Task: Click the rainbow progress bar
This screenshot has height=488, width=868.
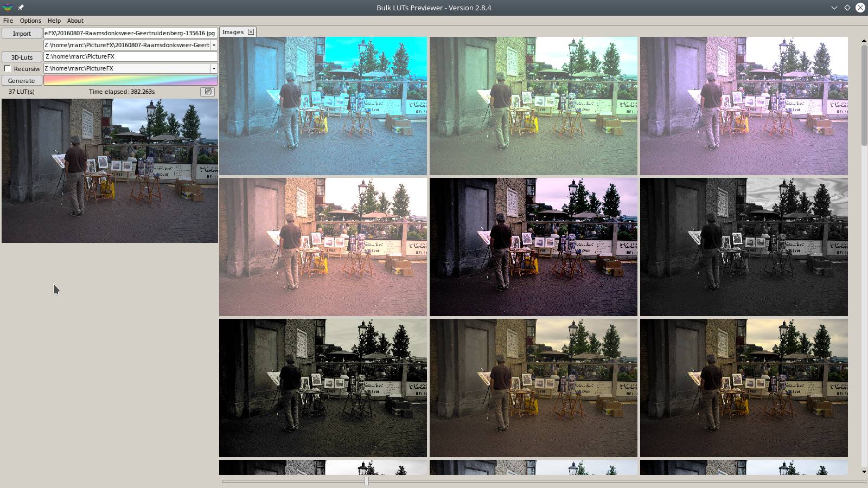Action: click(x=130, y=80)
